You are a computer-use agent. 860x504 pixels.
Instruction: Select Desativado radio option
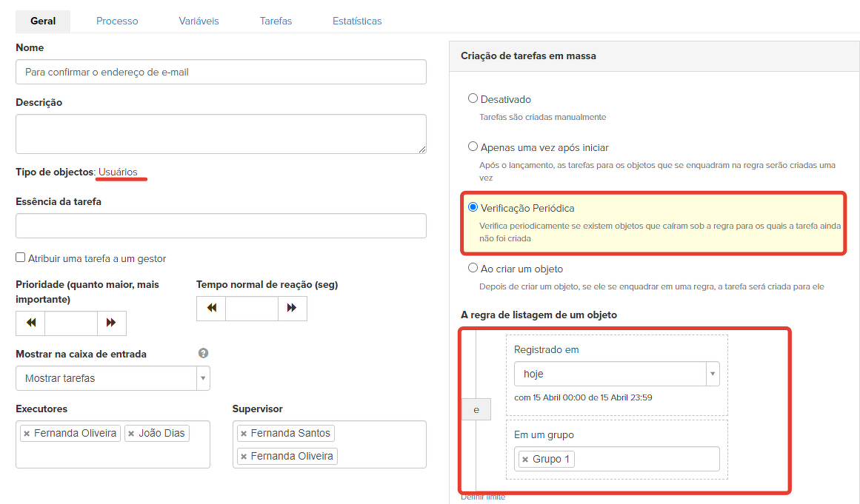click(x=473, y=98)
